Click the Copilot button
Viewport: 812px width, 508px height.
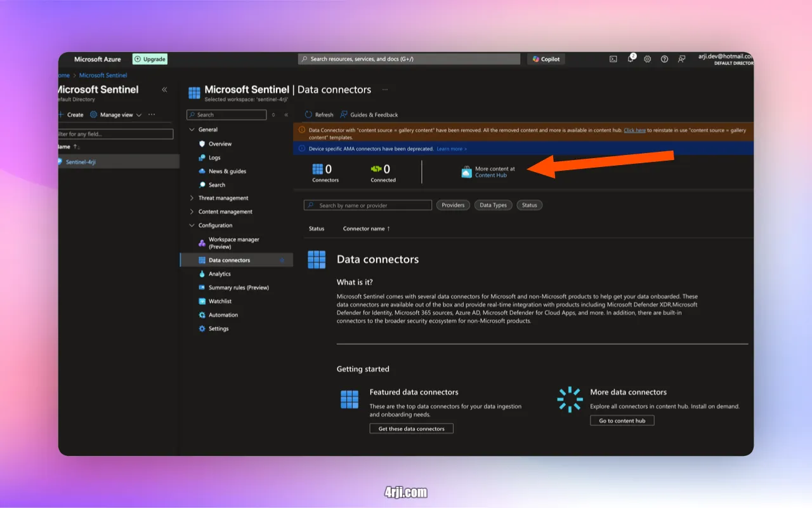(x=546, y=59)
